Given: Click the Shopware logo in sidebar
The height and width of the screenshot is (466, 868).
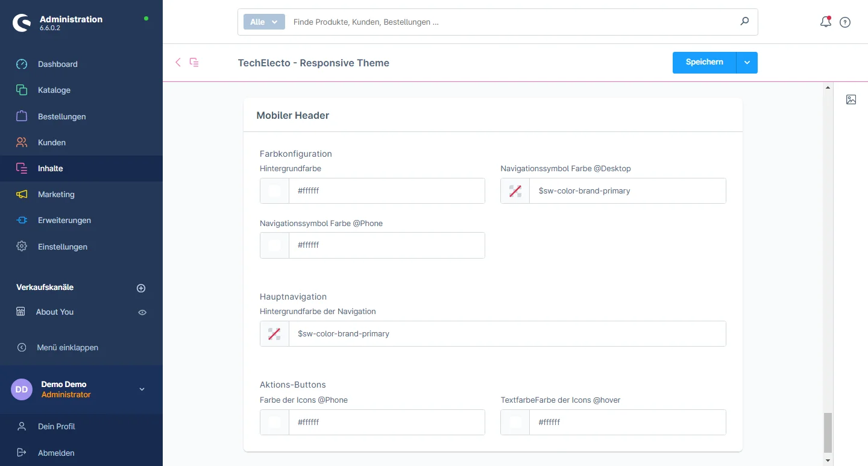Looking at the screenshot, I should (23, 23).
